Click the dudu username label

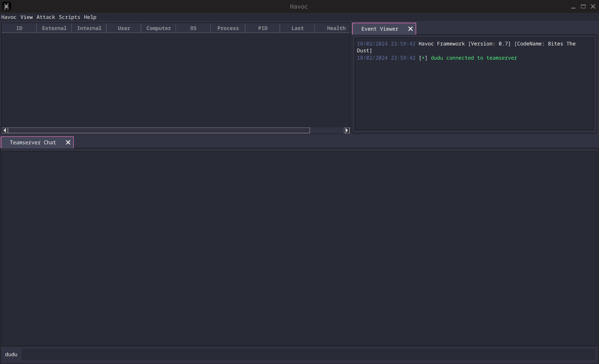pos(11,354)
